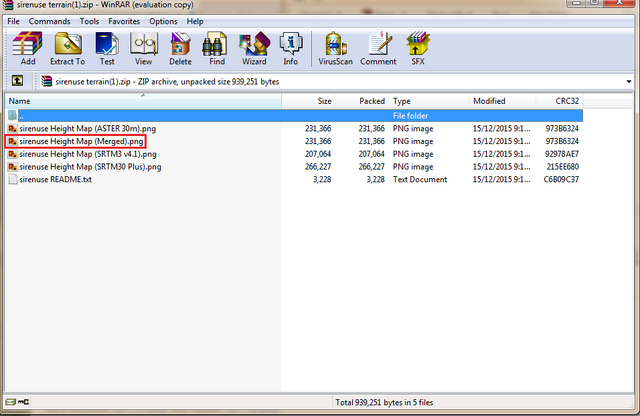This screenshot has width=640, height=416.
Task: Click PNG icon of SRTM3 v4.1 file
Action: 13,154
